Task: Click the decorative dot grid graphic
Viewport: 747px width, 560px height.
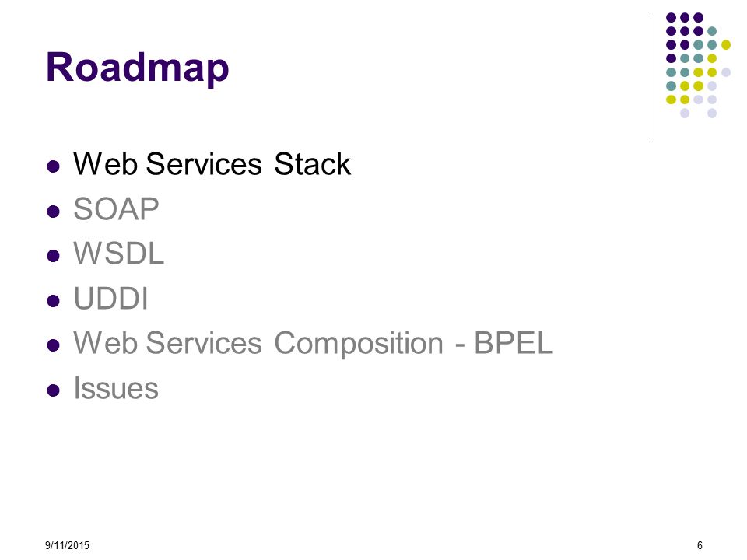Action: tap(698, 65)
